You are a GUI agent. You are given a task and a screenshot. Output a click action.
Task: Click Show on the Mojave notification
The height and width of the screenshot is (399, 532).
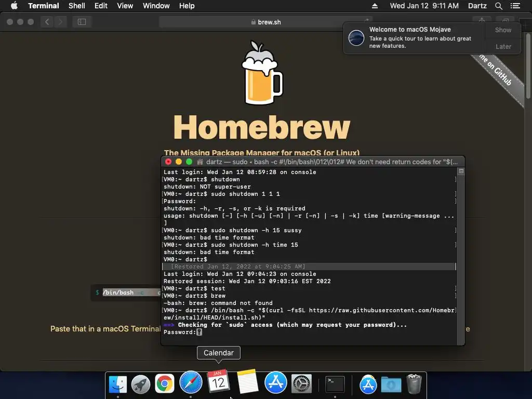503,30
